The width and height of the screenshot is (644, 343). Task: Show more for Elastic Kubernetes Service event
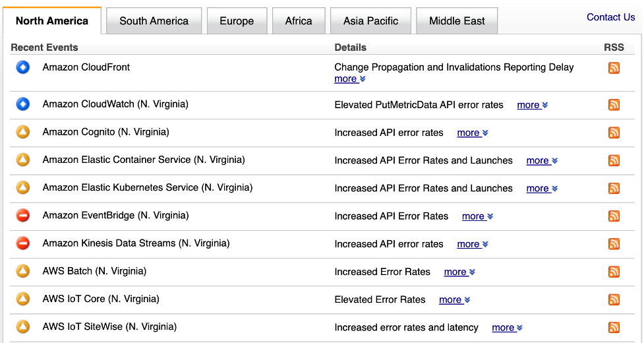pyautogui.click(x=541, y=189)
